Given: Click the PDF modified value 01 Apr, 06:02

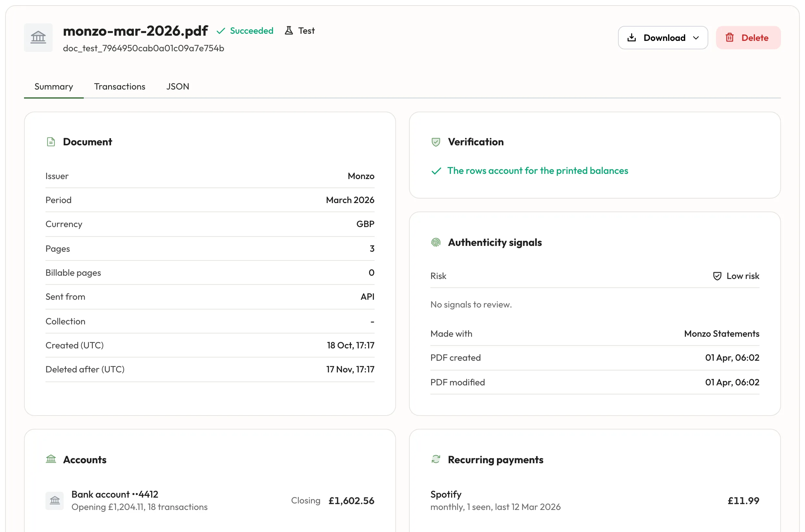Looking at the screenshot, I should coord(732,382).
